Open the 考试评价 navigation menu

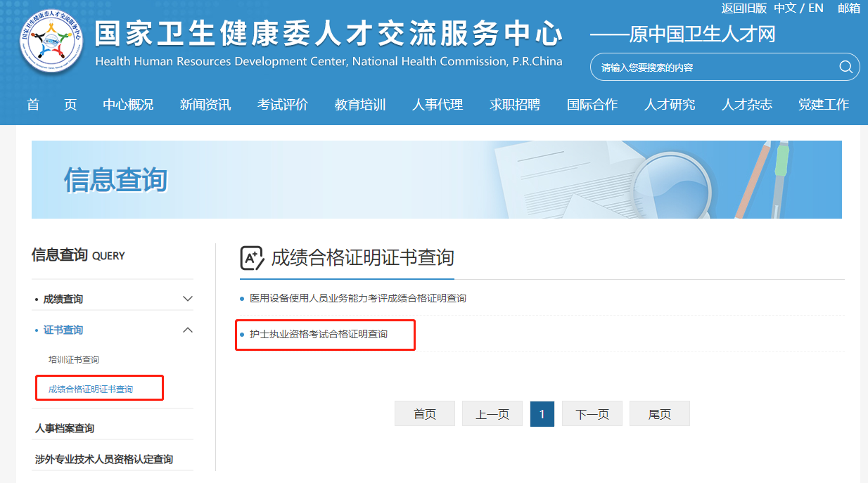[283, 104]
